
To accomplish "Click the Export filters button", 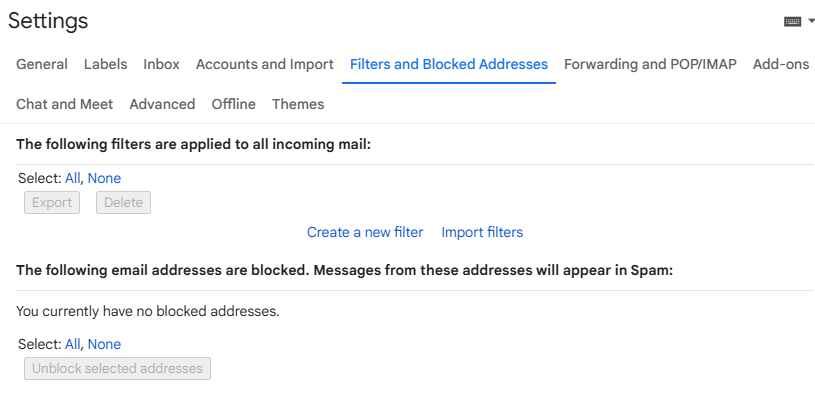I will pos(52,203).
